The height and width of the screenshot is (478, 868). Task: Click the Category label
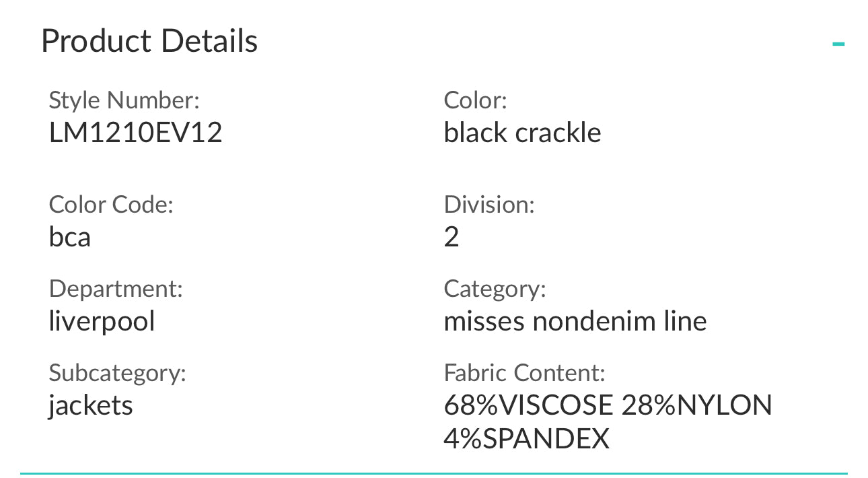(495, 289)
